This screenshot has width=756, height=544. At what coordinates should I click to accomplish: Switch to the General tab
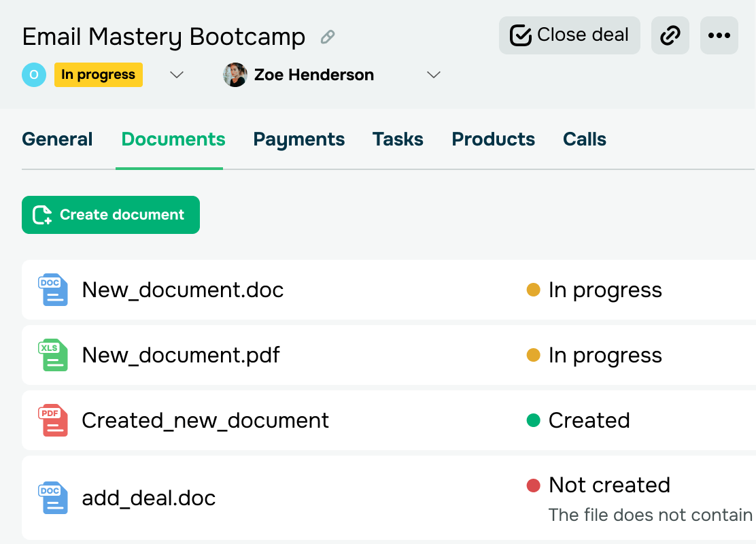(57, 139)
